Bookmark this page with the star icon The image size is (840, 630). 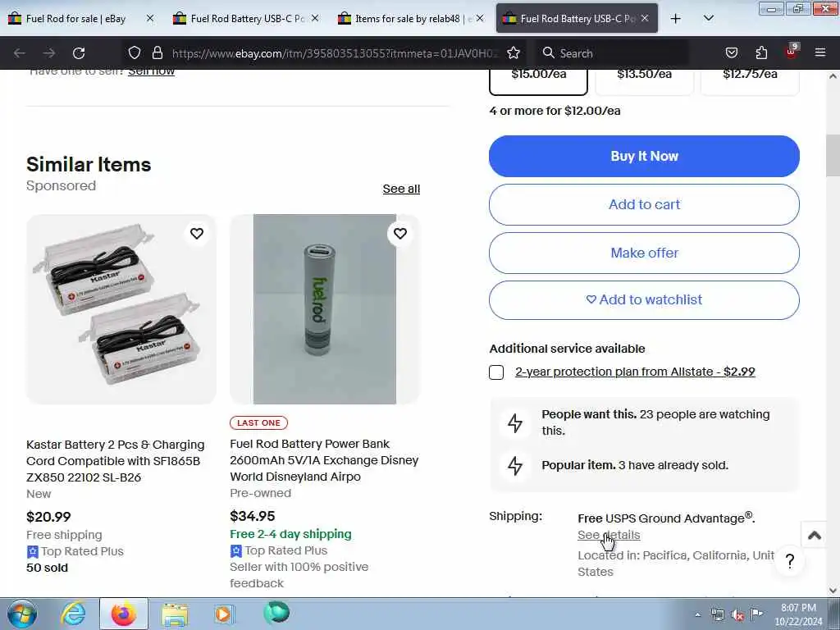pos(514,52)
